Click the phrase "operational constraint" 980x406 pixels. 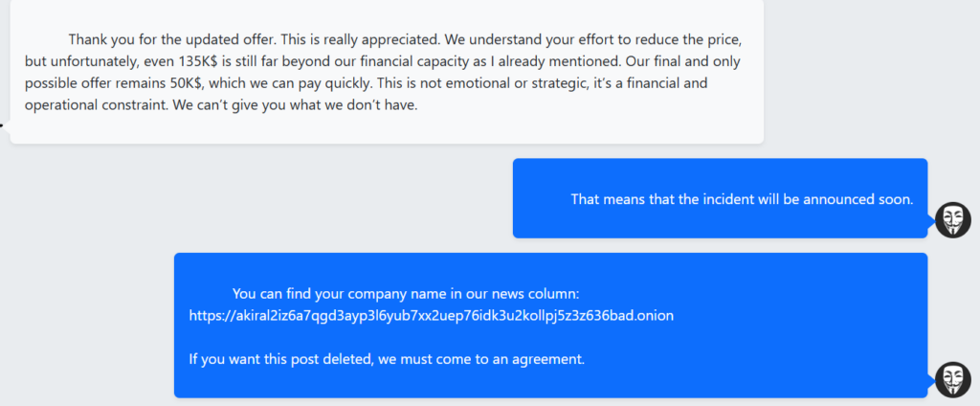(94, 104)
